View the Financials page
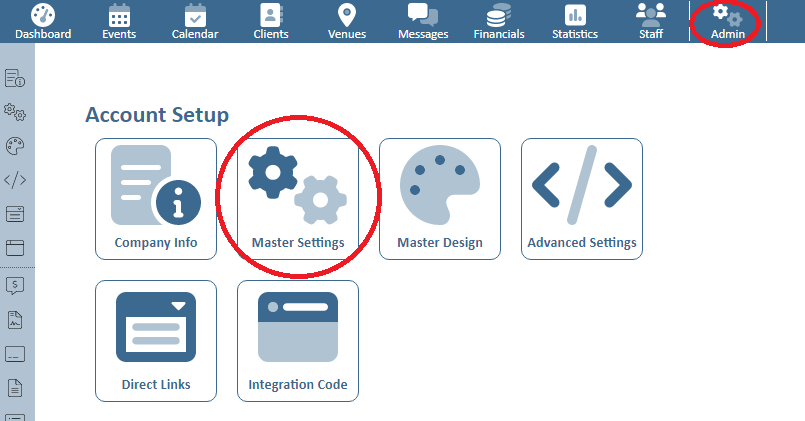 (x=499, y=21)
